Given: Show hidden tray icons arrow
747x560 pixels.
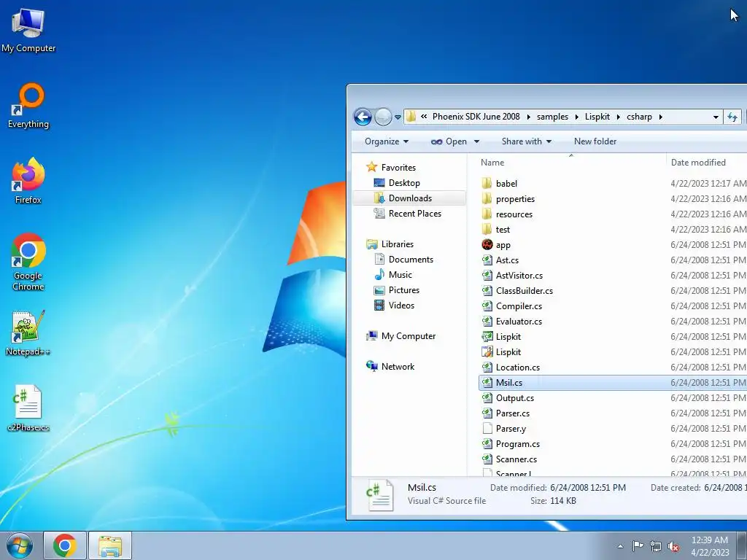Looking at the screenshot, I should [620, 546].
